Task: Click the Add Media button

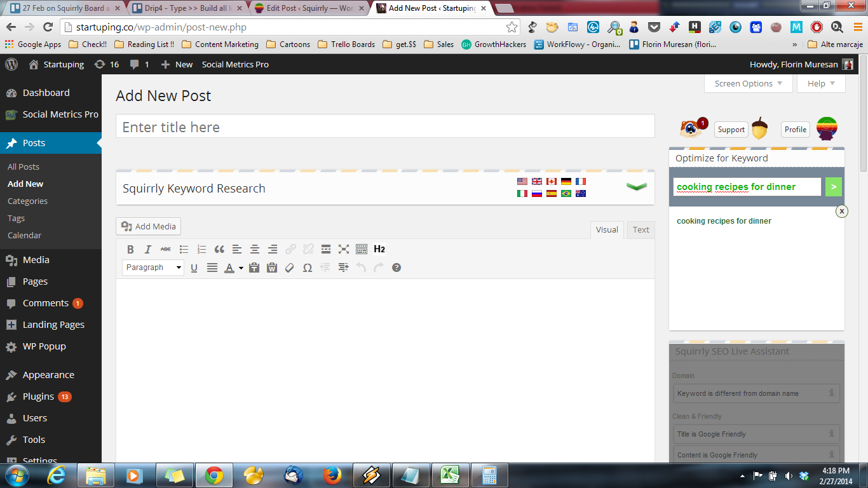Action: click(x=149, y=226)
